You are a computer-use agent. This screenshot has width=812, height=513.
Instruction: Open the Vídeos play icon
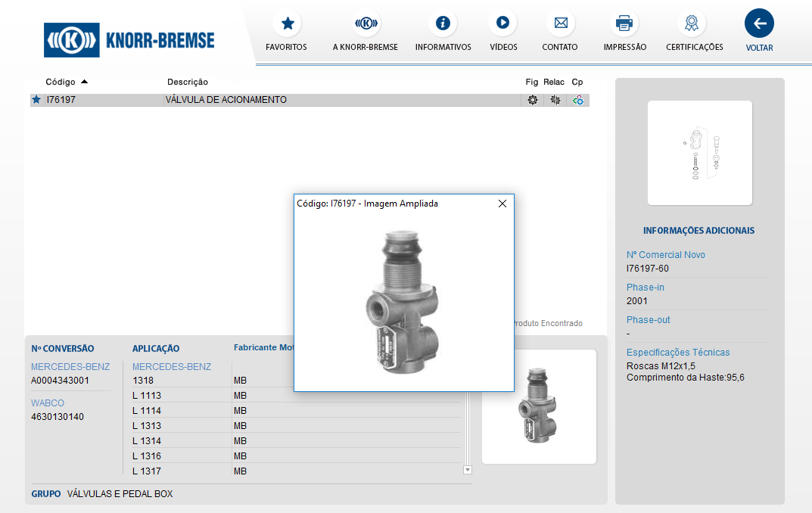coord(502,23)
